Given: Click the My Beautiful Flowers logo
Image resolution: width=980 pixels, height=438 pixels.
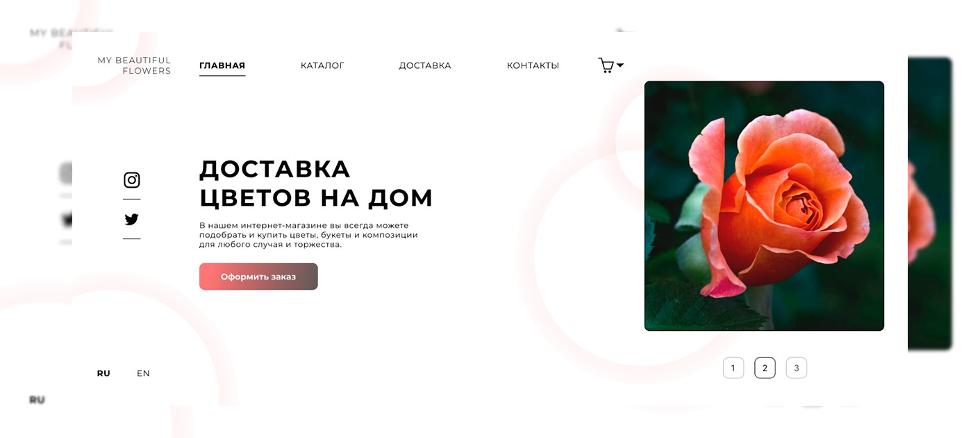Looking at the screenshot, I should 134,65.
